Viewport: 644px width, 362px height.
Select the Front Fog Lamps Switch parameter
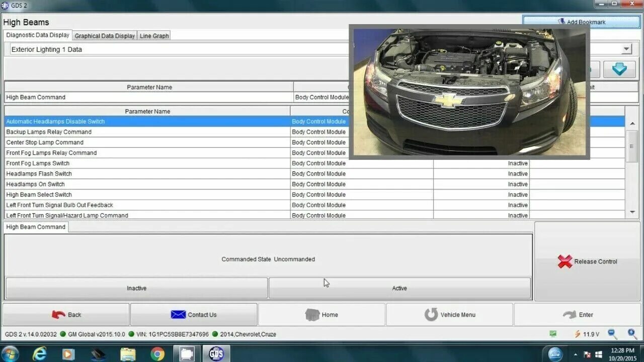(x=38, y=163)
